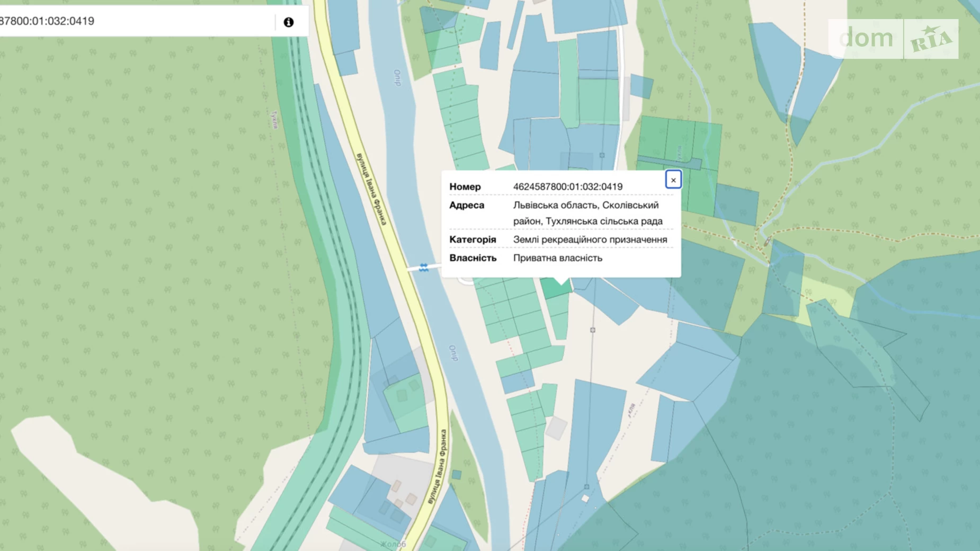The height and width of the screenshot is (551, 980).
Task: Click the RIA star logo
Action: (x=931, y=39)
